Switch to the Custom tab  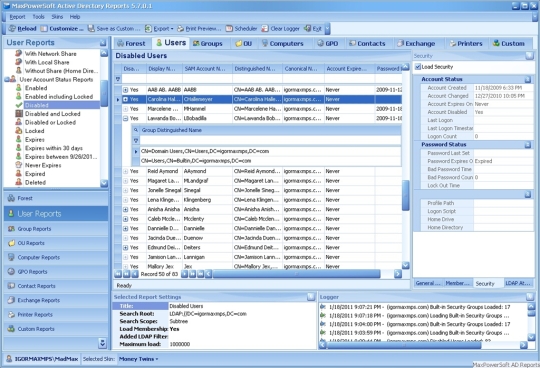509,43
